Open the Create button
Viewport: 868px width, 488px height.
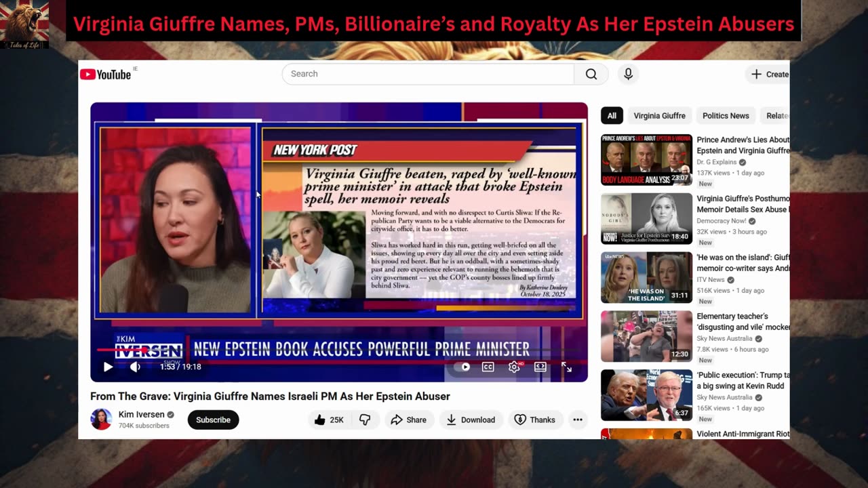click(770, 75)
